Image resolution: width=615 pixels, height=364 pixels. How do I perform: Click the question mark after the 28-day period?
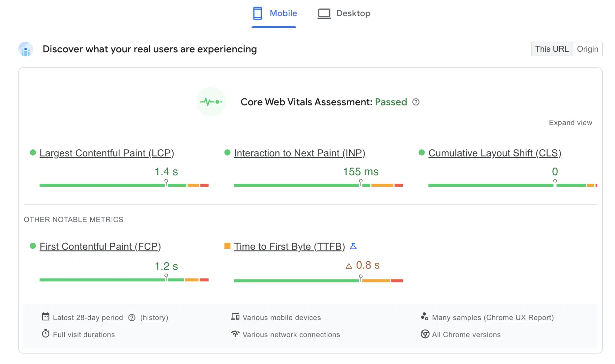[132, 318]
